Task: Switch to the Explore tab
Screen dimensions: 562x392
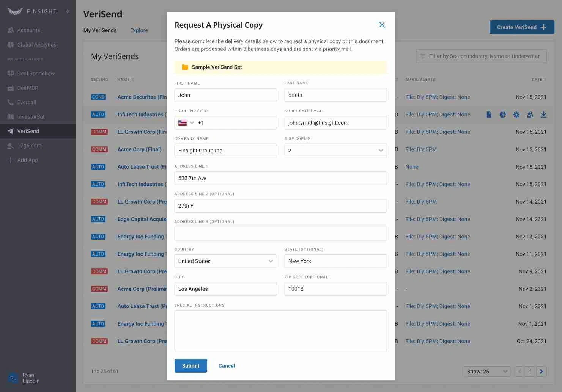Action: [139, 30]
